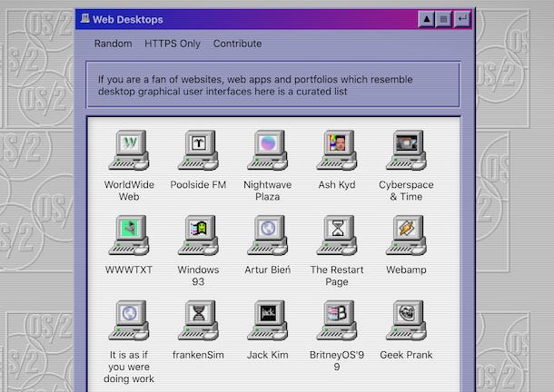Viewport: 554px width, 392px height.
Task: Open the Poolside FM computer icon
Action: tap(198, 150)
